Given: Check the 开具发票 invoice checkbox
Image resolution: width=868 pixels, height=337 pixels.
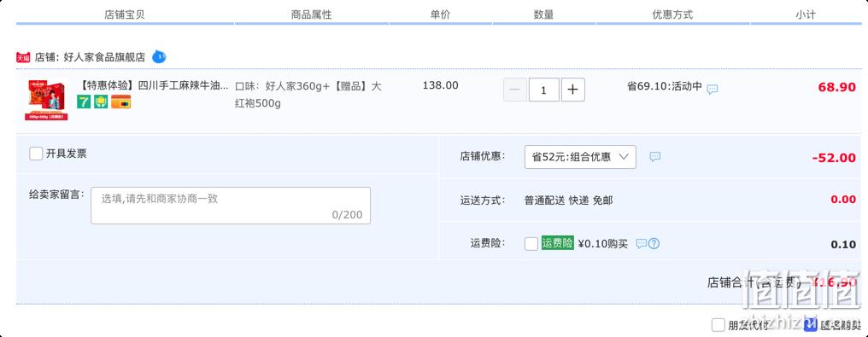Looking at the screenshot, I should (x=36, y=154).
